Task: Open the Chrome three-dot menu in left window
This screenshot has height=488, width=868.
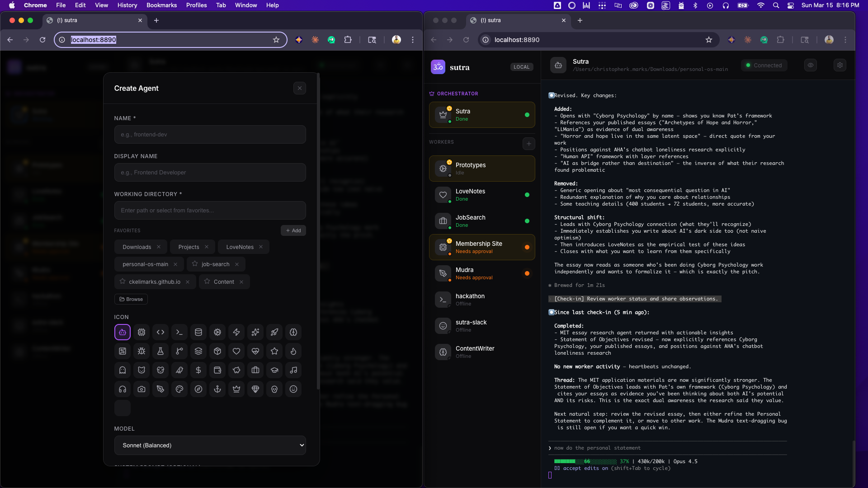Action: (x=413, y=40)
